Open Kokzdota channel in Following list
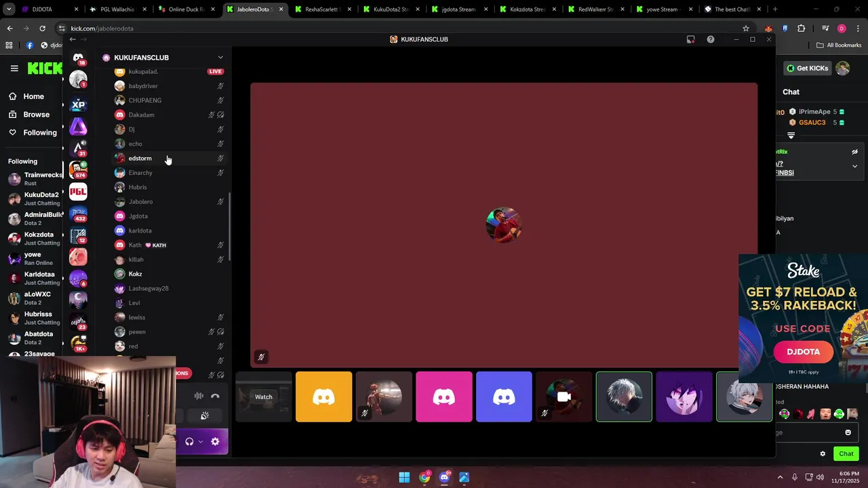Viewport: 868px width, 488px height. coord(35,239)
